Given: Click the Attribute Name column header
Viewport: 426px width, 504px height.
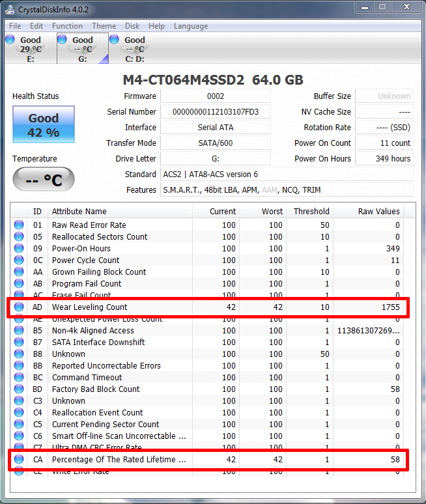Looking at the screenshot, I should pos(121,211).
